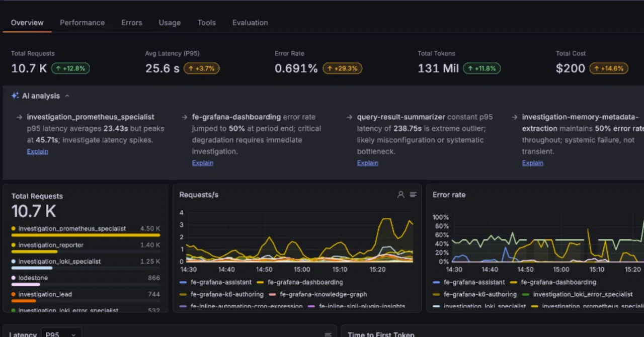Click investigation_prometheus_specialist yellow color dot
The width and height of the screenshot is (644, 337).
pyautogui.click(x=14, y=228)
